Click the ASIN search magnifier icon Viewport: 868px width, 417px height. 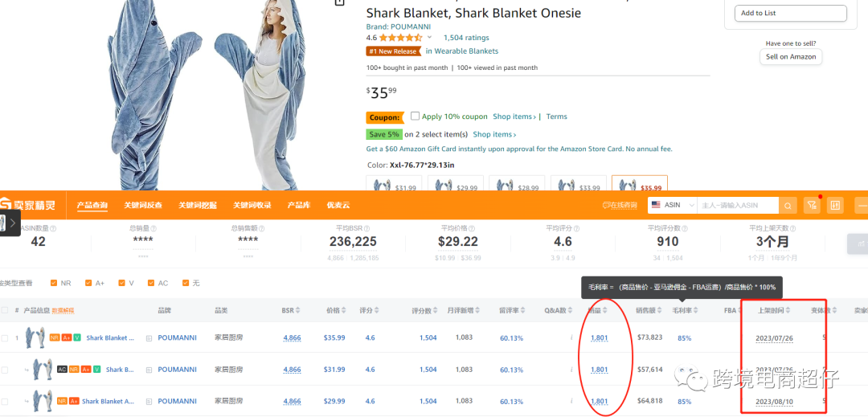(x=788, y=206)
